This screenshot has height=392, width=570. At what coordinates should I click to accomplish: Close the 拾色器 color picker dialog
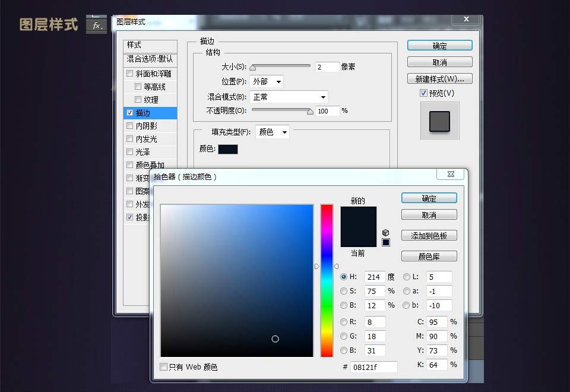449,174
